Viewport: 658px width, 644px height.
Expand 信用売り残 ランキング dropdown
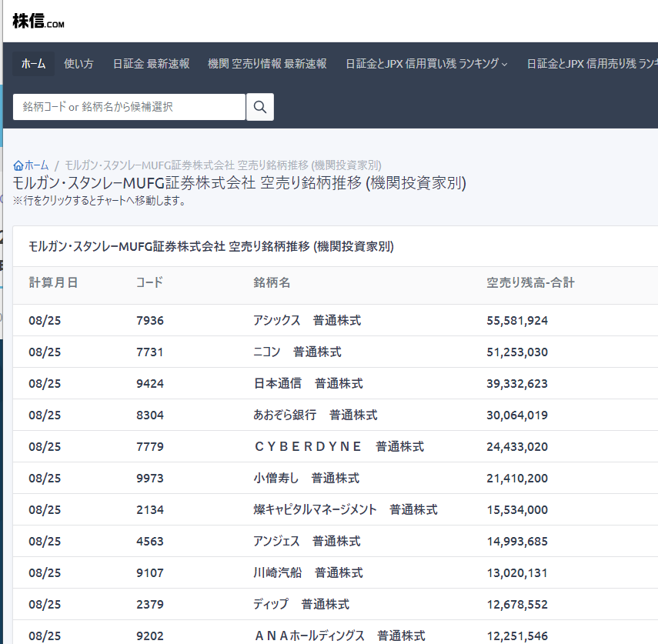593,64
